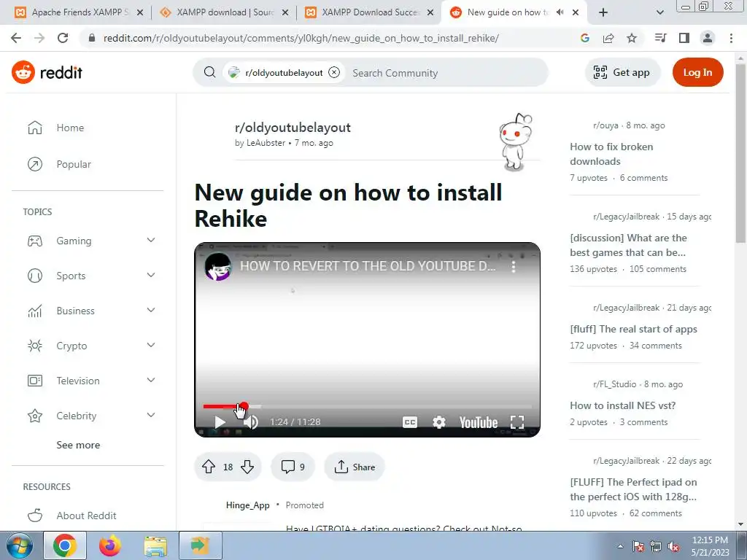747x560 pixels.
Task: Open About Reddit in resources
Action: [x=86, y=516]
